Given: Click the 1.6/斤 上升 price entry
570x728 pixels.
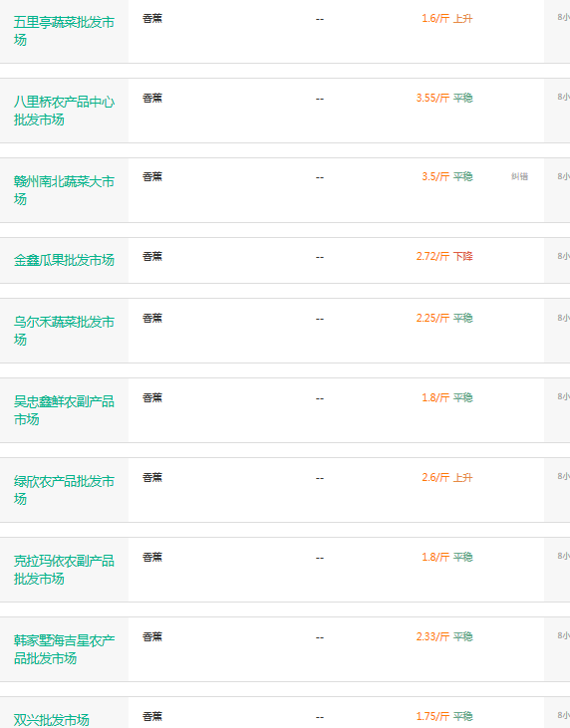Looking at the screenshot, I should point(446,19).
